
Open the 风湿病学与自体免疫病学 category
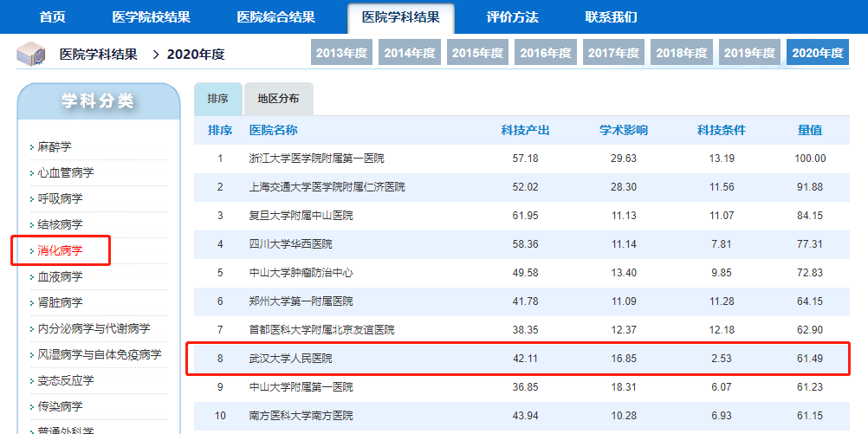(x=99, y=354)
